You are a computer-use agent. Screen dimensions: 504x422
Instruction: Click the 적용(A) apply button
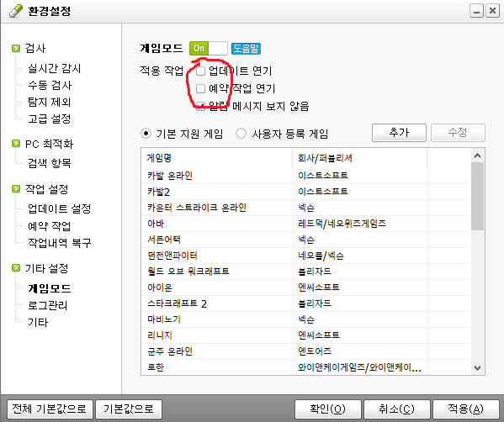click(466, 409)
